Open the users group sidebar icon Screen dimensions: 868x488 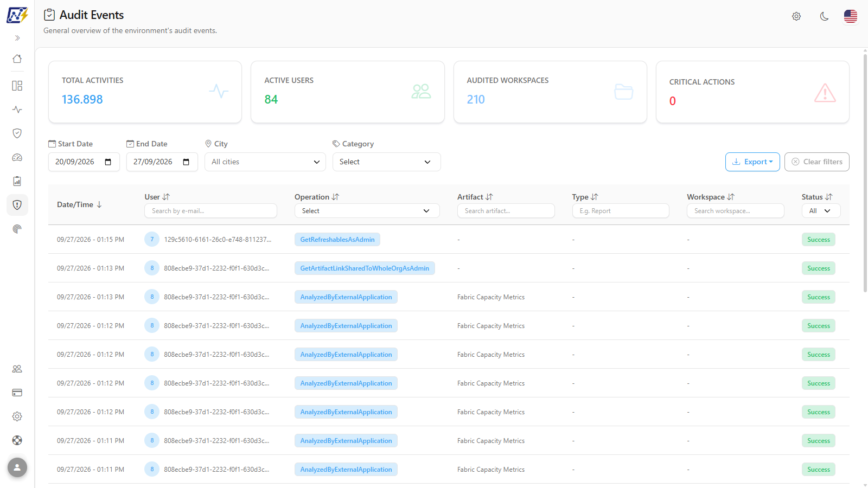[x=17, y=369]
